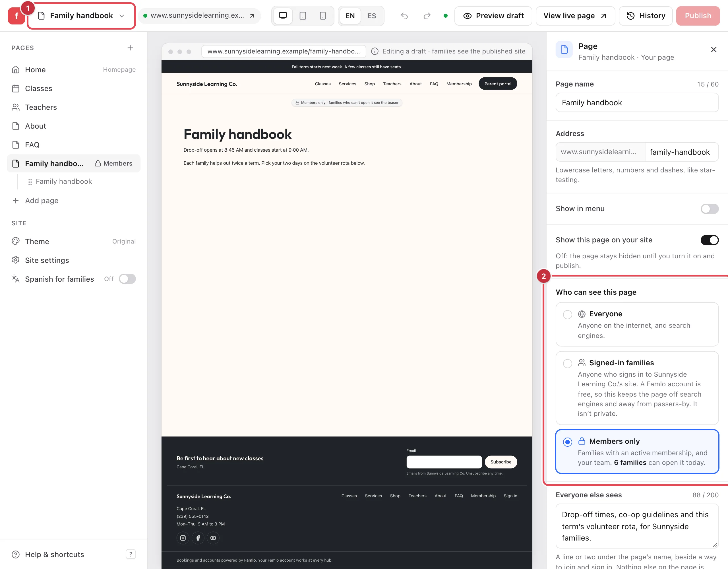Open the live site URL link in the top bar
This screenshot has height=569, width=728.
tap(199, 16)
